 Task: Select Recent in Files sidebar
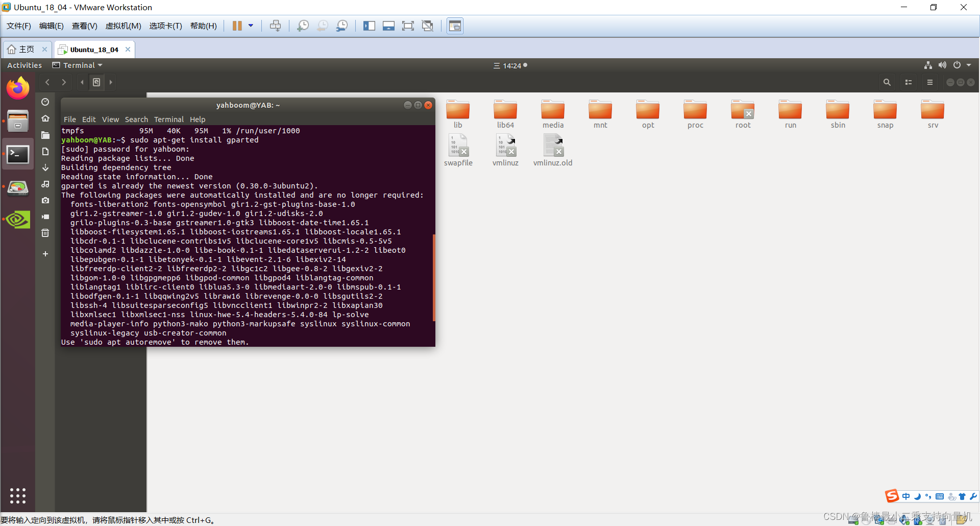pyautogui.click(x=45, y=102)
